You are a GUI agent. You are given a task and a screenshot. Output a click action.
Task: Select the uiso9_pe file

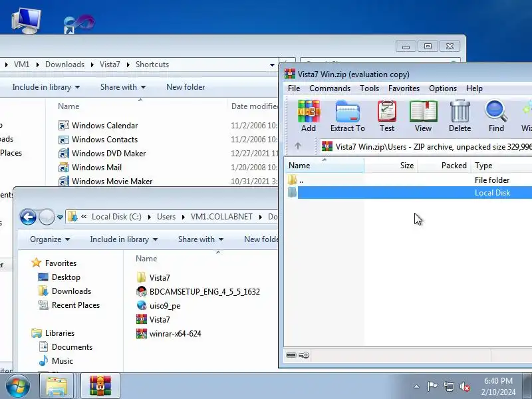coord(158,306)
